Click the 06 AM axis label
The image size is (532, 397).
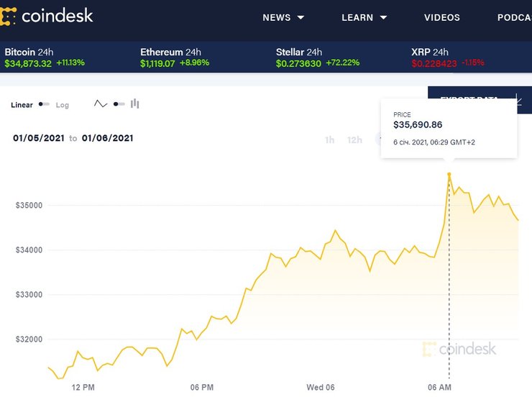(439, 387)
